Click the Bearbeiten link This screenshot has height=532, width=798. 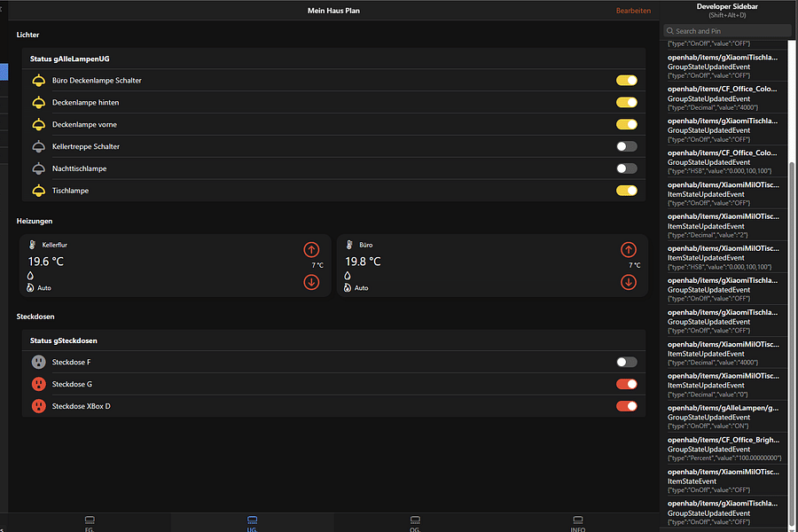[635, 10]
